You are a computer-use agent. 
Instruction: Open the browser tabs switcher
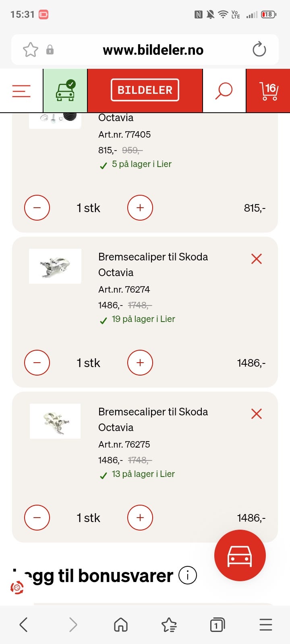point(217,625)
